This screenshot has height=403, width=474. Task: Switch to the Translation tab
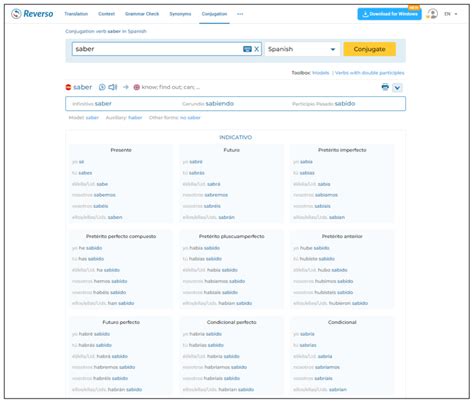76,14
